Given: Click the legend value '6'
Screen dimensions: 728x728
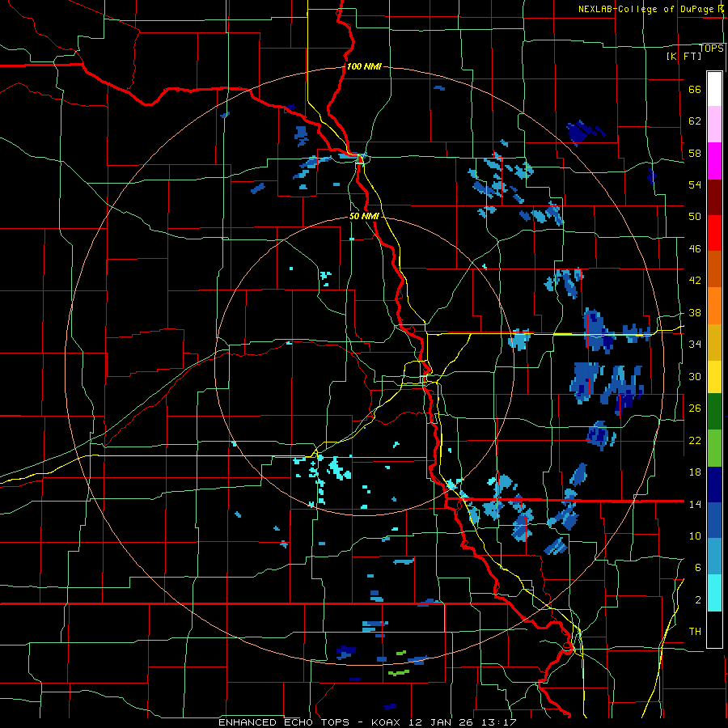Looking at the screenshot, I should tap(698, 567).
